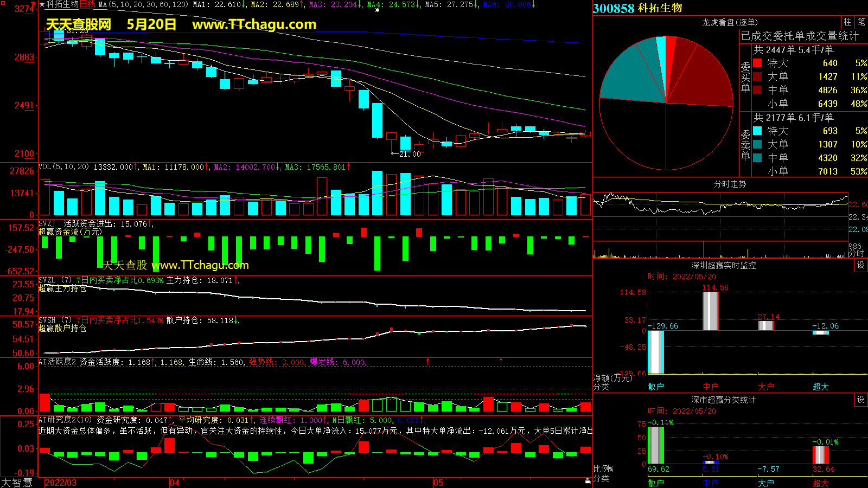Click the first red arrow marker on AI活跃度 panel
Viewport: 868px width, 488px height.
(428, 361)
